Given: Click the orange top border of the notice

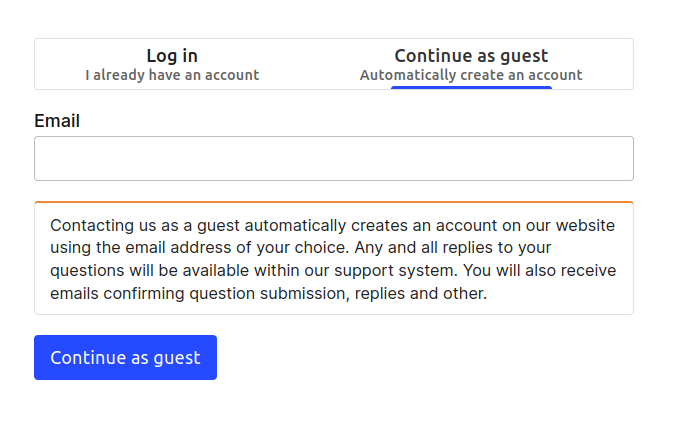Looking at the screenshot, I should click(x=333, y=202).
